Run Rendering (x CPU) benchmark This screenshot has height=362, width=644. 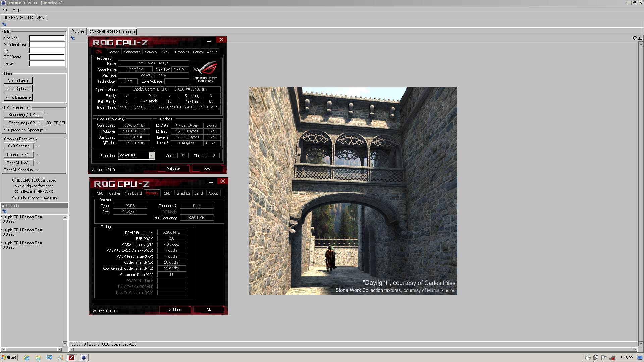pyautogui.click(x=23, y=123)
